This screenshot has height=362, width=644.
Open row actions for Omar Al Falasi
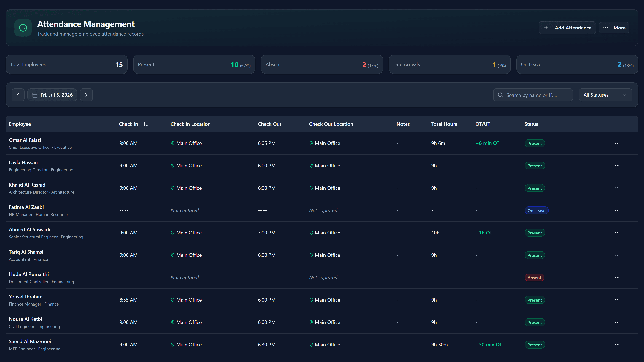[617, 143]
